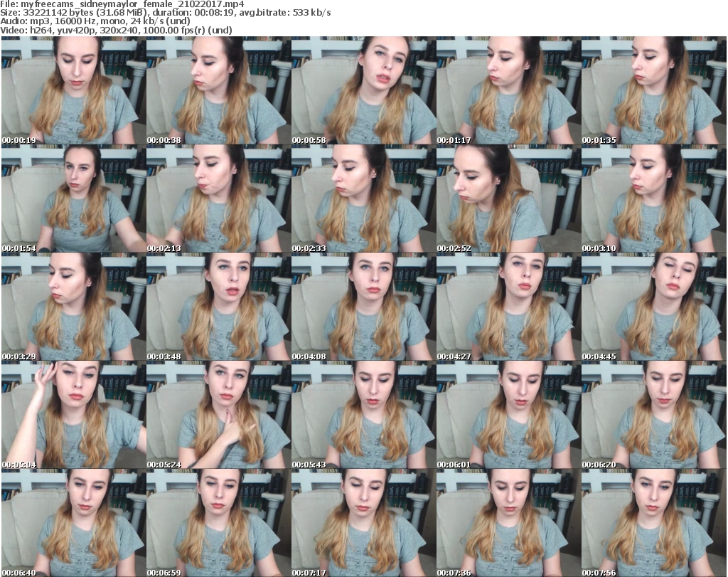The height and width of the screenshot is (577, 728).
Task: Click the preview frame at 00:07:36
Action: click(x=508, y=523)
